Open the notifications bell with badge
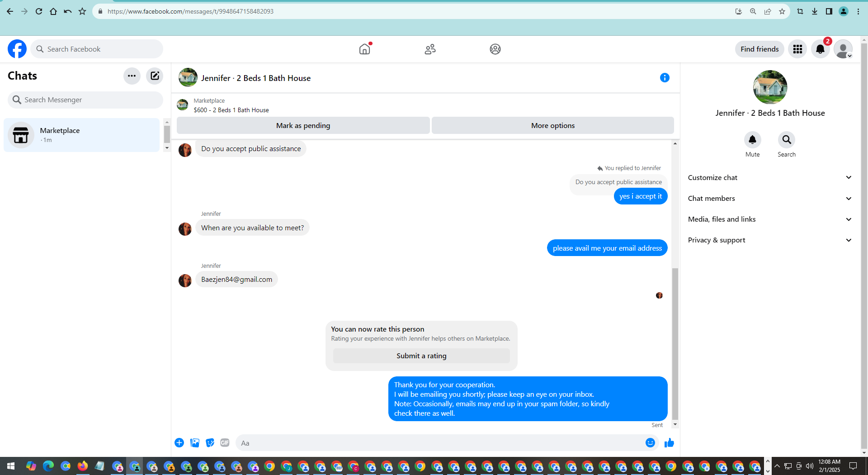This screenshot has width=868, height=475. (821, 49)
